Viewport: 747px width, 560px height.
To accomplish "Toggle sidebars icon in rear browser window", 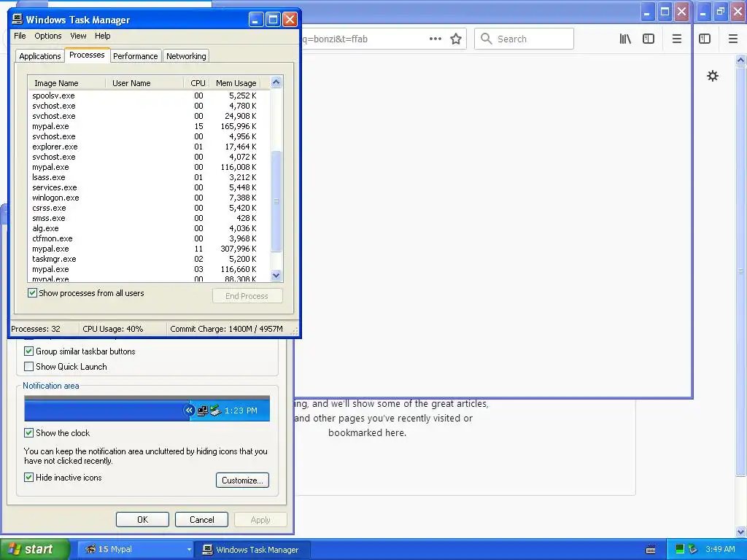I will point(705,39).
